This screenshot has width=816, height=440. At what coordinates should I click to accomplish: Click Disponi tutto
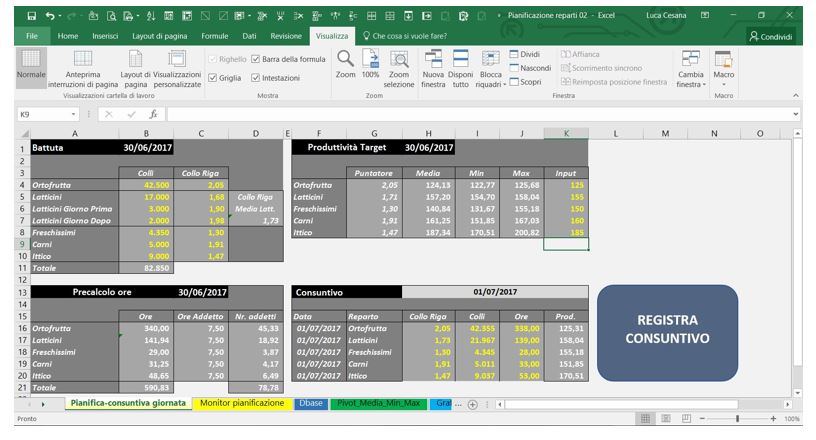point(461,69)
